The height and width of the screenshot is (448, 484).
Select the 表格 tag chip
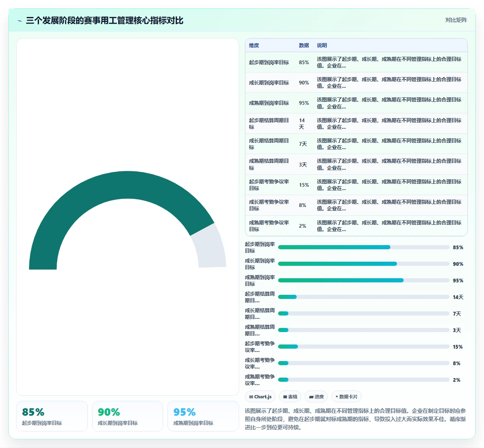pos(290,397)
